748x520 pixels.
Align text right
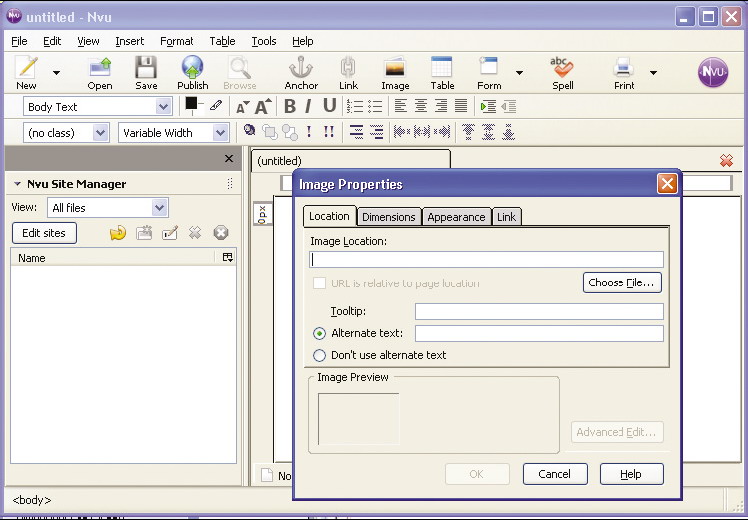[441, 106]
